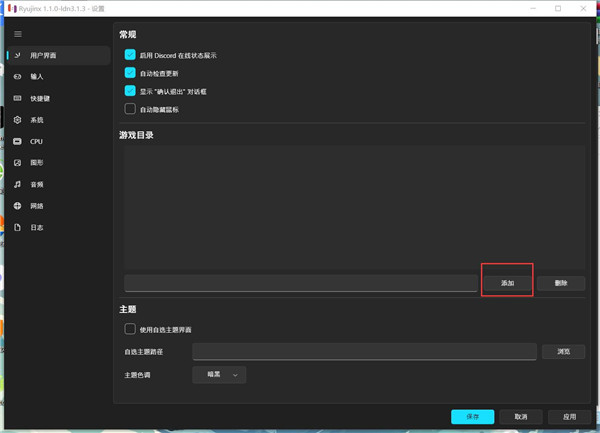This screenshot has height=433, width=600.
Task: Uncheck 自动检查更新 option
Action: coord(130,73)
